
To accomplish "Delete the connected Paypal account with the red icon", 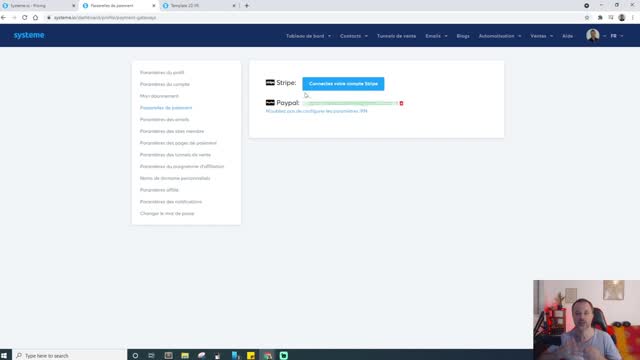I will (x=401, y=103).
